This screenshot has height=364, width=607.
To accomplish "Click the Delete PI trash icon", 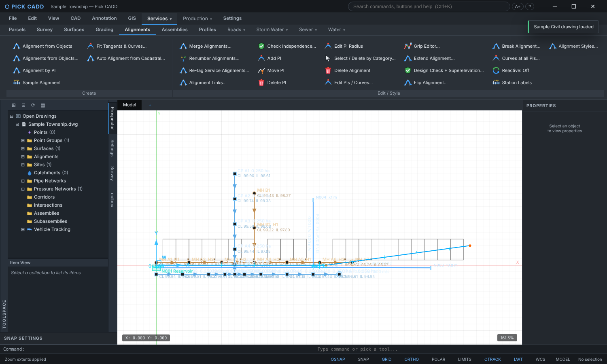I will [x=261, y=83].
